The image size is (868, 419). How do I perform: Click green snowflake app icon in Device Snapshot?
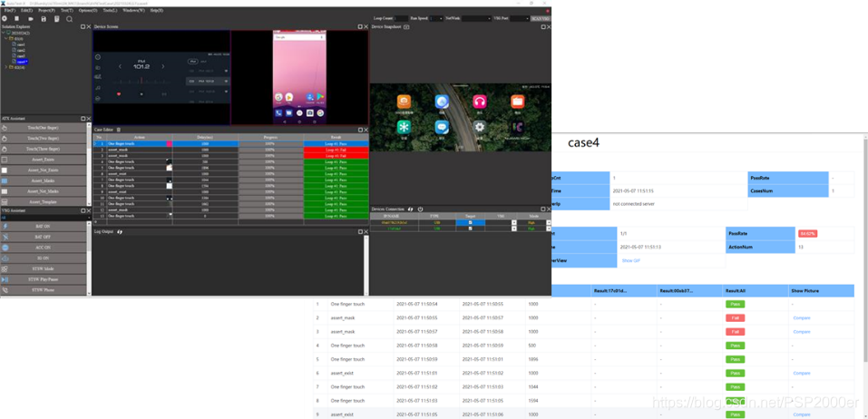pos(404,127)
